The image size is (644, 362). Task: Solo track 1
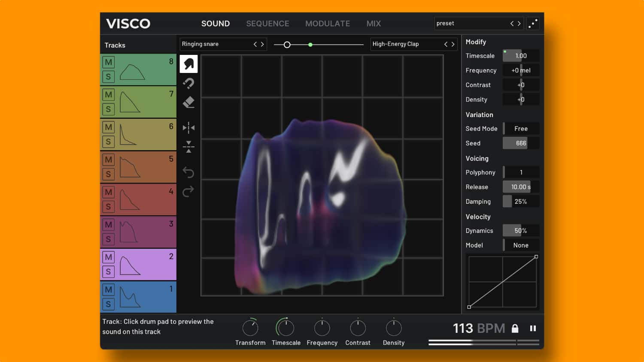109,304
